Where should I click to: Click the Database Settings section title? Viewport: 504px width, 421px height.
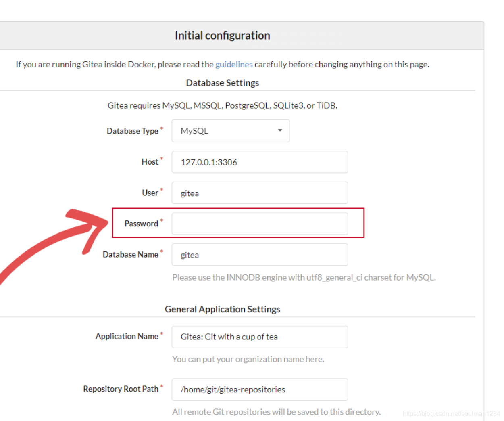coord(223,83)
